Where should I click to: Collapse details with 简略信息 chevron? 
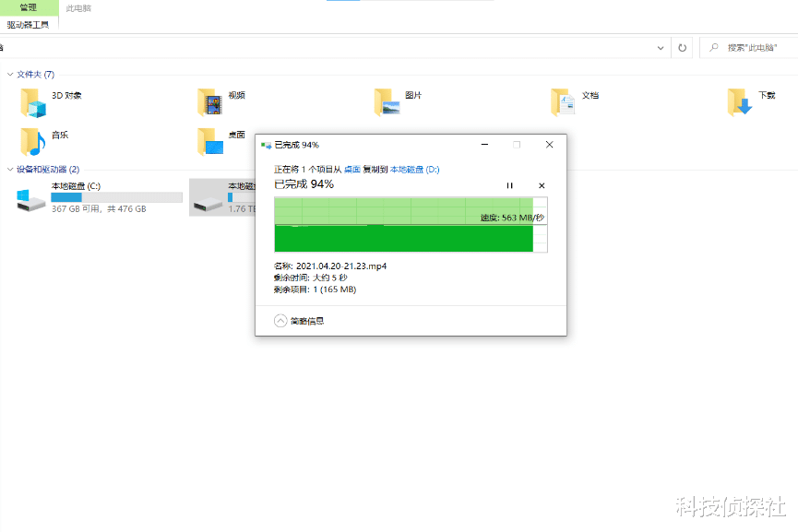tap(280, 321)
